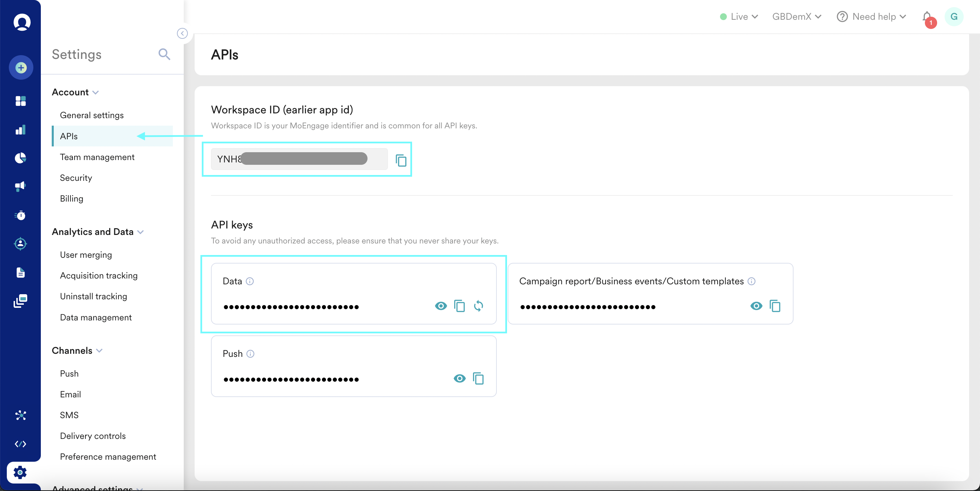The image size is (980, 491).
Task: Open Team management settings
Action: 97,157
